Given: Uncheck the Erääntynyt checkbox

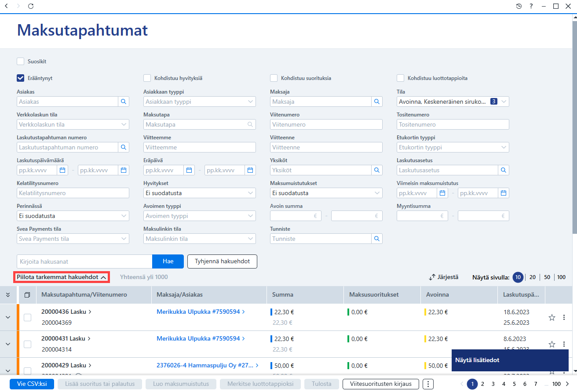Looking at the screenshot, I should pos(20,78).
